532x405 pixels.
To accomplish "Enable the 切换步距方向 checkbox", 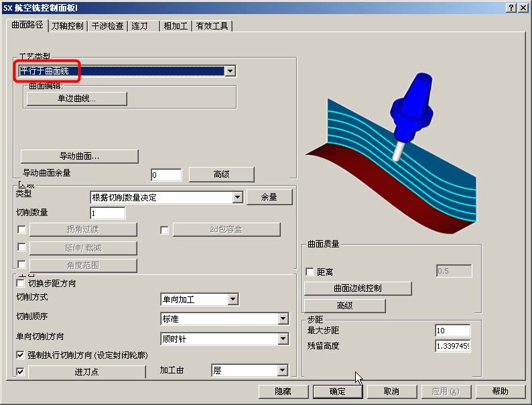I will (x=20, y=284).
